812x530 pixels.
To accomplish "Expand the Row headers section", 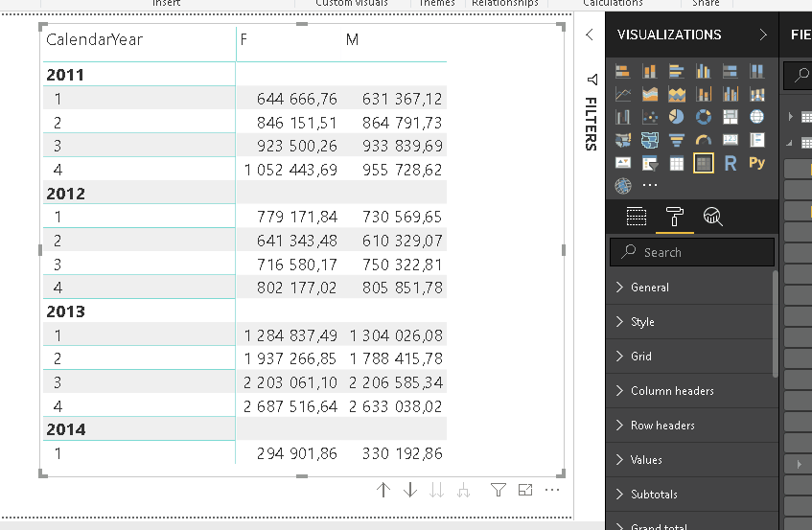I will tap(692, 426).
